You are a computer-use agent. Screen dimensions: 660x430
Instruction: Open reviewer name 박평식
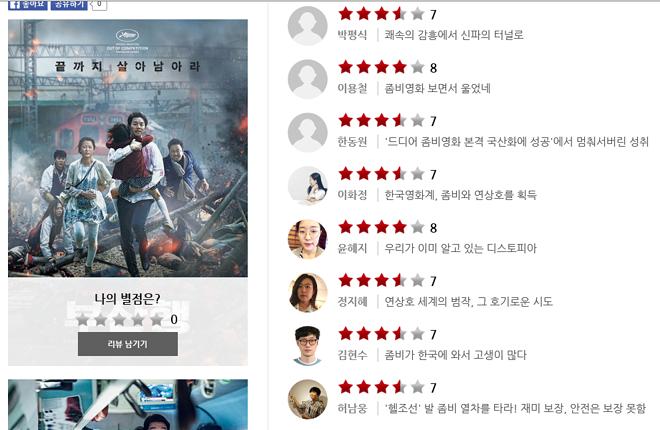[x=352, y=35]
